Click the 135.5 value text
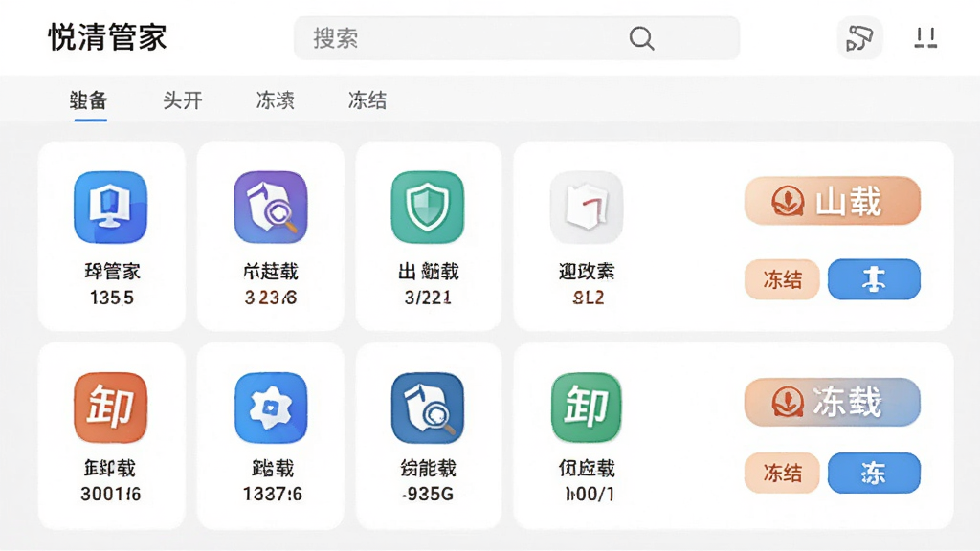Viewport: 980px width, 551px height. [x=111, y=298]
